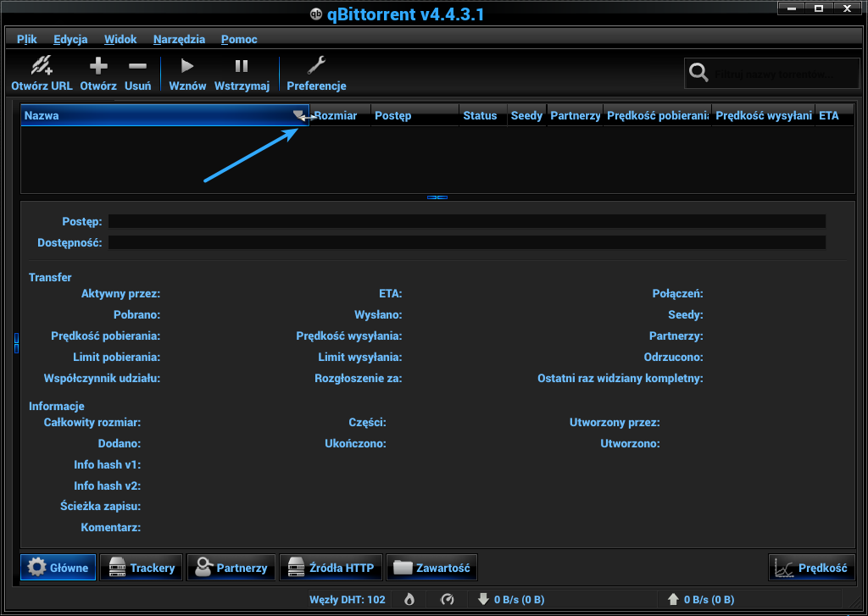Toggle alternative speed limits gauge icon
Viewport: 868px width, 616px height.
[448, 599]
